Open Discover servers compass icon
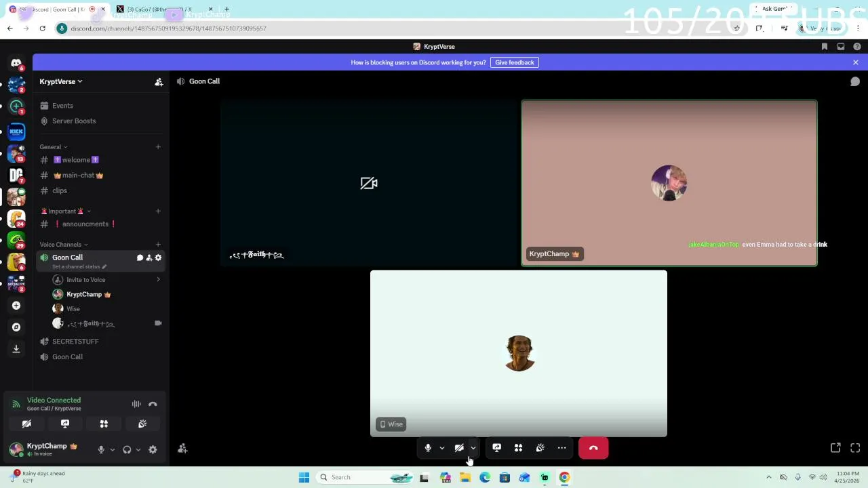 (16, 327)
